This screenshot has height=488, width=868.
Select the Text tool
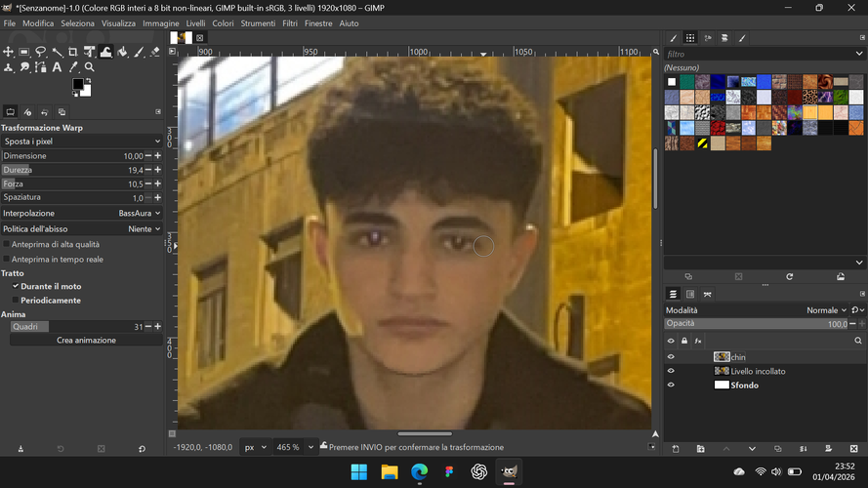coord(57,67)
